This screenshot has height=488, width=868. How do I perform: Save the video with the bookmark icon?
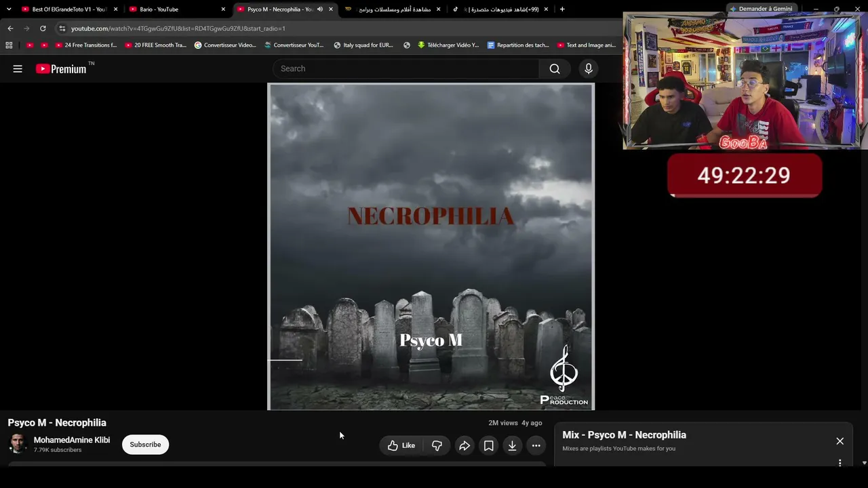488,445
